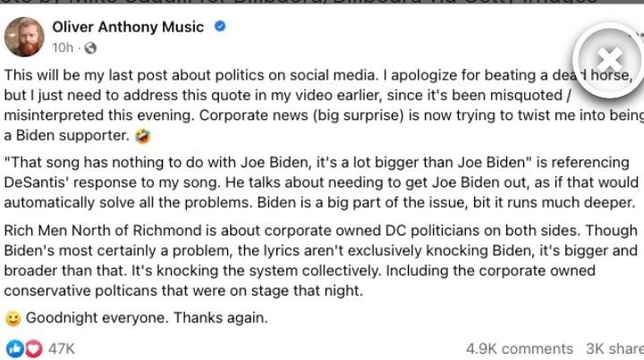Click the circular X close button
This screenshot has width=644, height=360.
click(609, 59)
